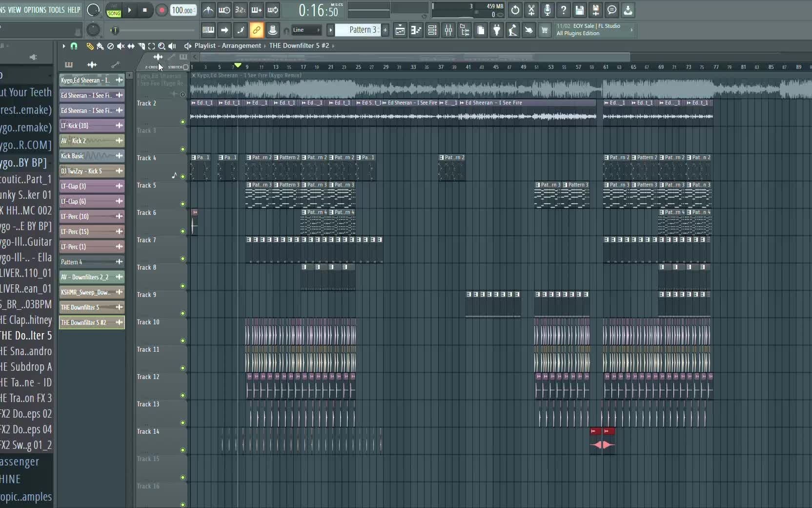This screenshot has height=508, width=812.
Task: Toggle the orange link-to-controller icon
Action: (257, 30)
